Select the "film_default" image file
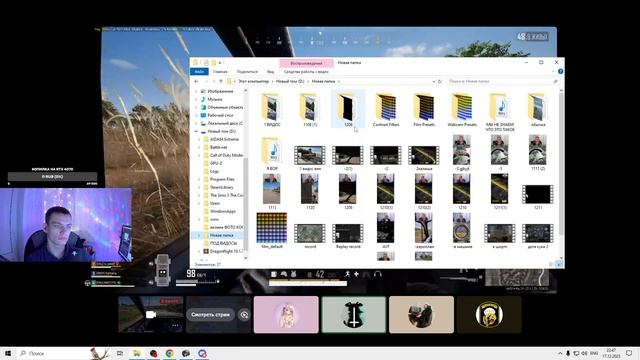640x360 pixels. (272, 230)
